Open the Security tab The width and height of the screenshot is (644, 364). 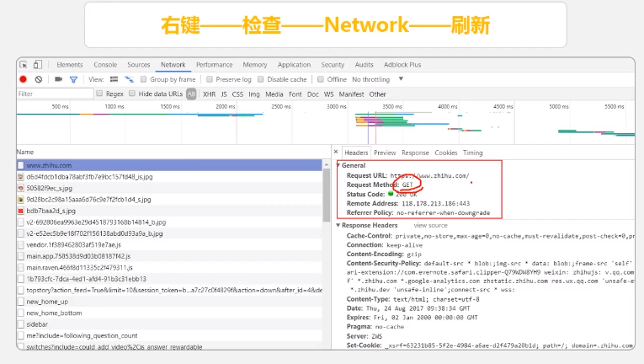tap(333, 65)
